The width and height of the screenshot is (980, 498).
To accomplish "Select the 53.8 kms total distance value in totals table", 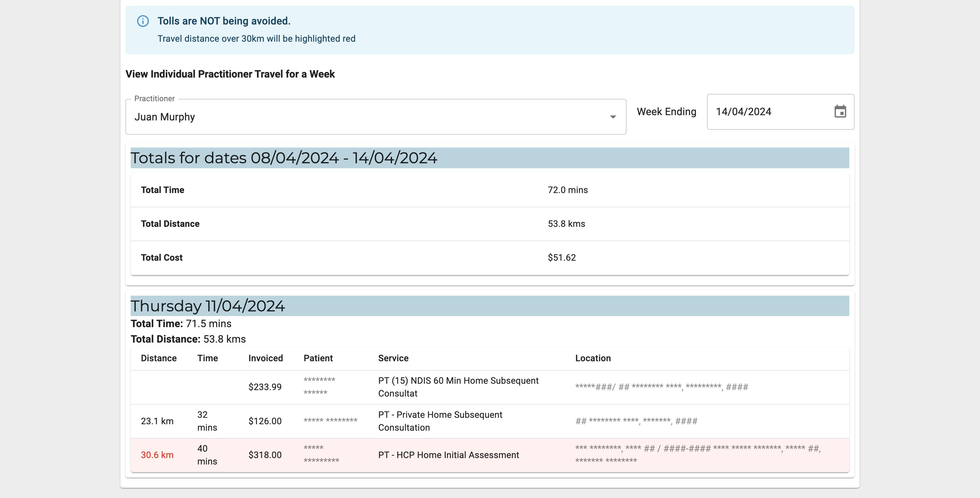I will tap(566, 224).
